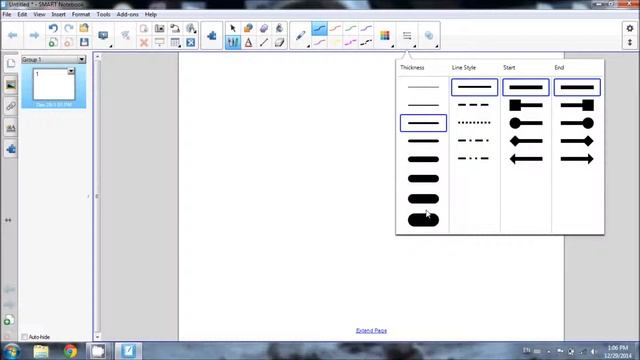Set arrow line start
640x360 pixels.
[526, 159]
